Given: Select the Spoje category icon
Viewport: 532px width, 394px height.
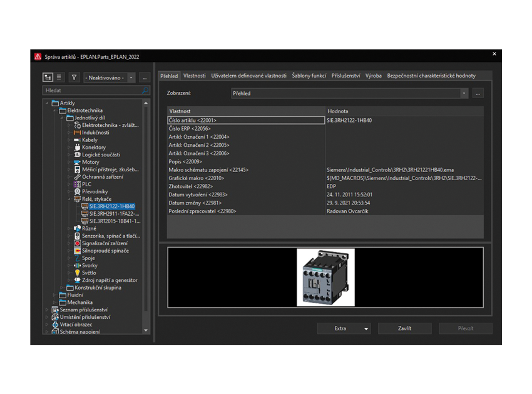Looking at the screenshot, I should 78,258.
